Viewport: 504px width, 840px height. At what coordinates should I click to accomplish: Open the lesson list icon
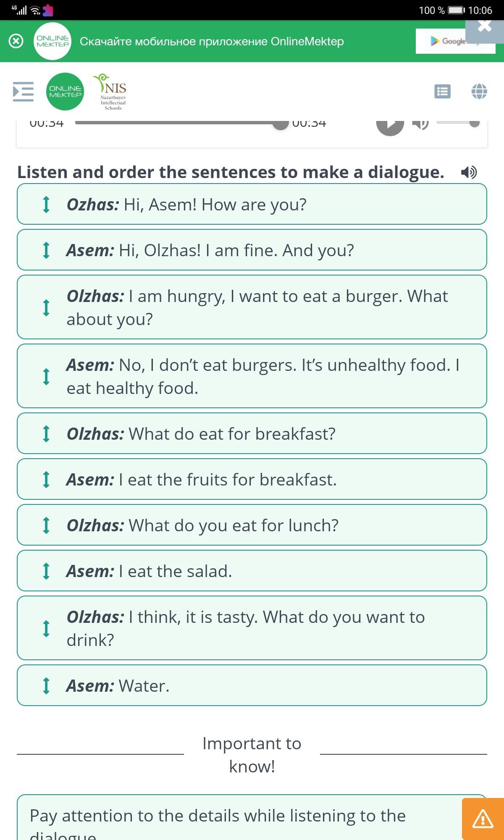pos(442,92)
